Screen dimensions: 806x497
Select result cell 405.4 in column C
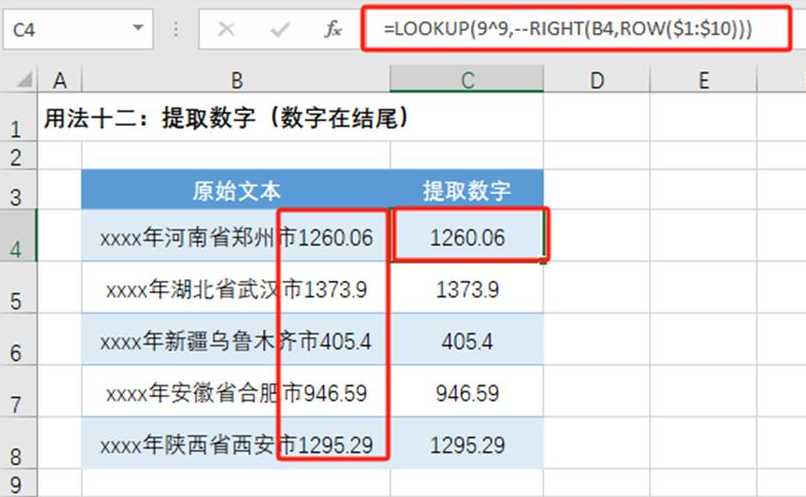pyautogui.click(x=467, y=340)
